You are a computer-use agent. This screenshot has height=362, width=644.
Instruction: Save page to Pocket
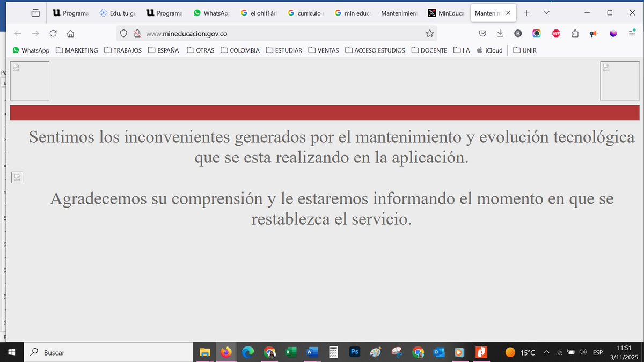[x=482, y=33]
